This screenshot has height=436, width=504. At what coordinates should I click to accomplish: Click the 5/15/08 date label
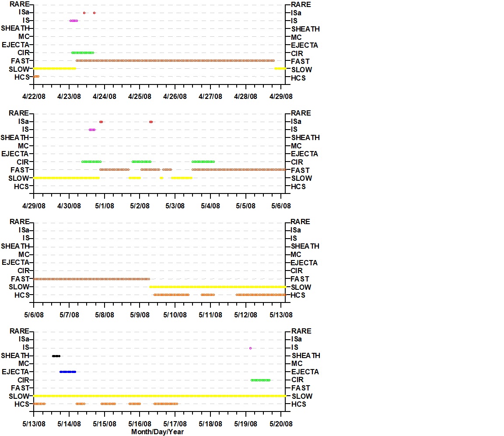point(105,424)
